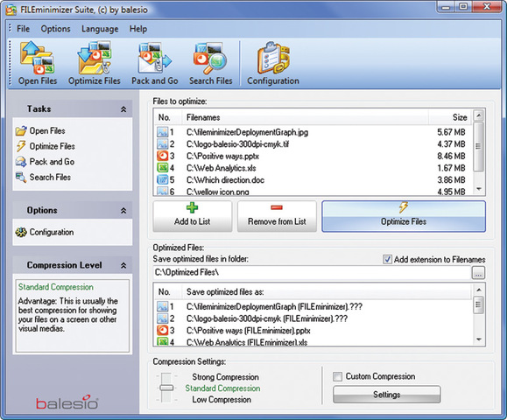
Task: Open Configuration from the toolbar
Action: (273, 63)
